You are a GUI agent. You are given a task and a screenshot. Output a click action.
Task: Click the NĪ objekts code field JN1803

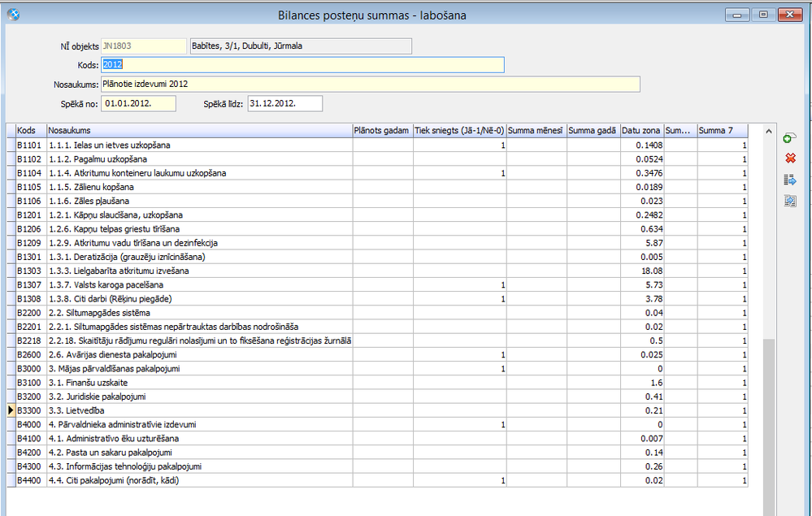pos(143,46)
